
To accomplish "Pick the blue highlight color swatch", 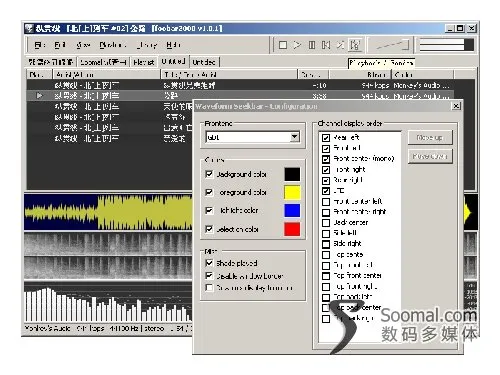I will point(292,211).
